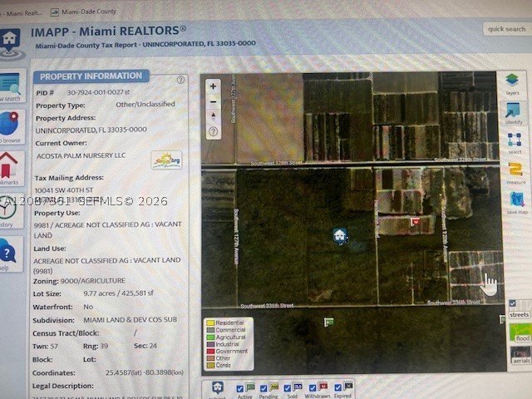The image size is (532, 399).
Task: Select the identify map tool
Action: pyautogui.click(x=513, y=113)
